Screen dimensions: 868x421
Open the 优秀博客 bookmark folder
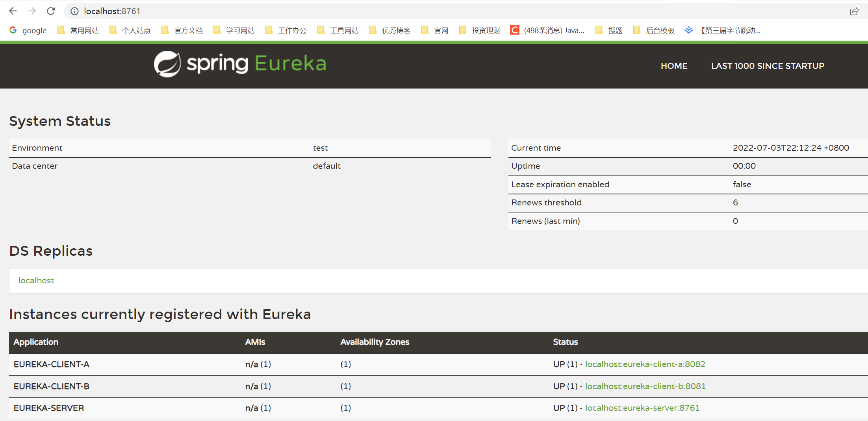pyautogui.click(x=390, y=30)
